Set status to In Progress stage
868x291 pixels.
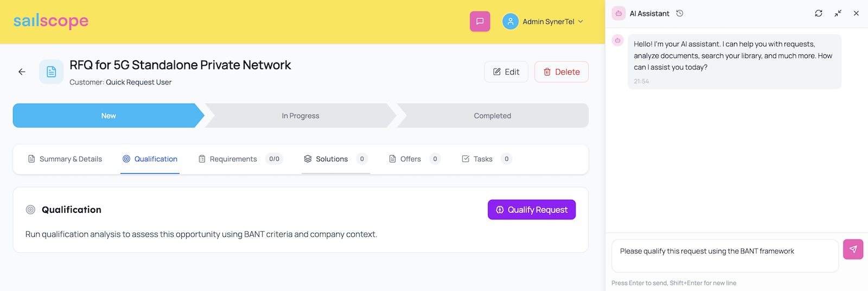tap(301, 116)
